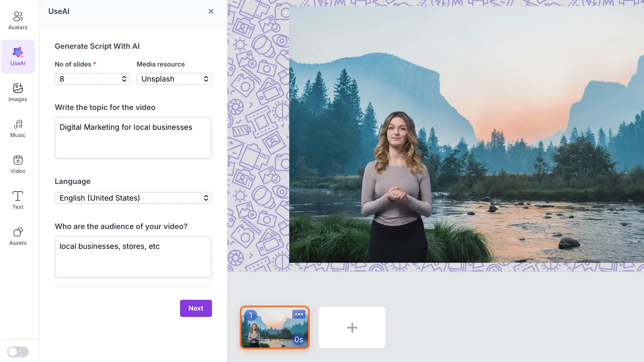644x362 pixels.
Task: Open the Music library
Action: (18, 128)
